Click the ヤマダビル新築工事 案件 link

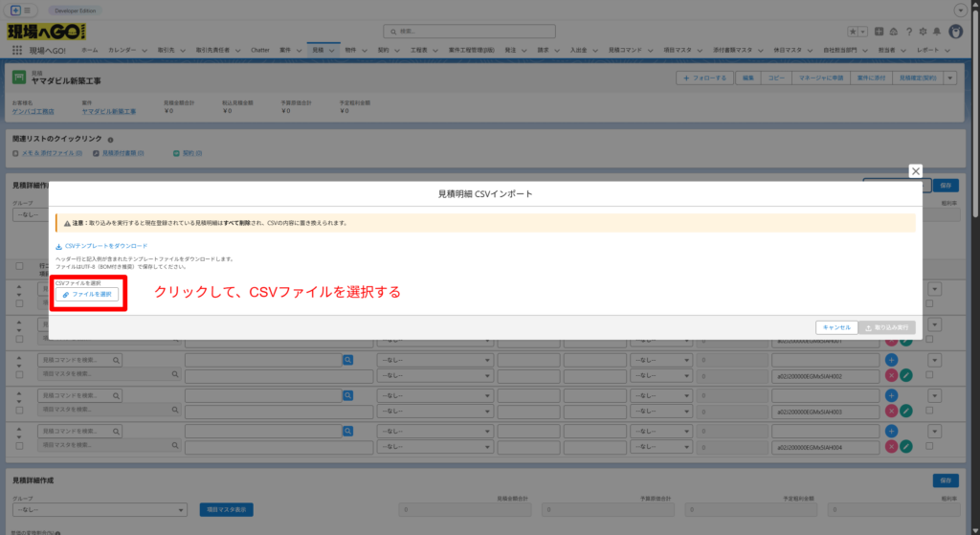pyautogui.click(x=108, y=111)
